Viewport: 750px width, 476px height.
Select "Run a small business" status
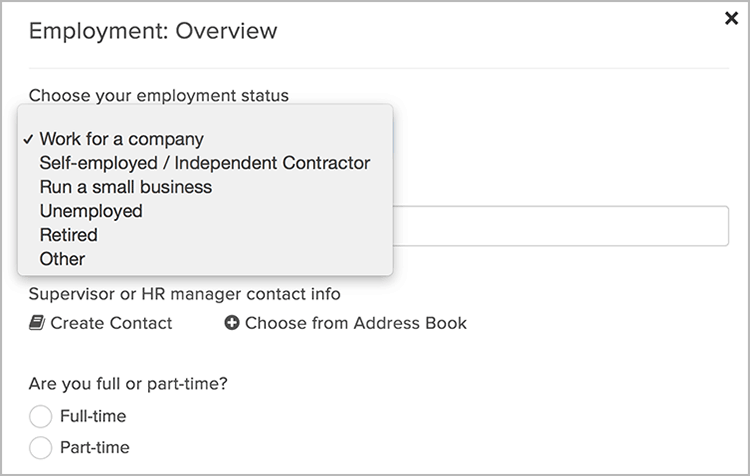coord(125,187)
